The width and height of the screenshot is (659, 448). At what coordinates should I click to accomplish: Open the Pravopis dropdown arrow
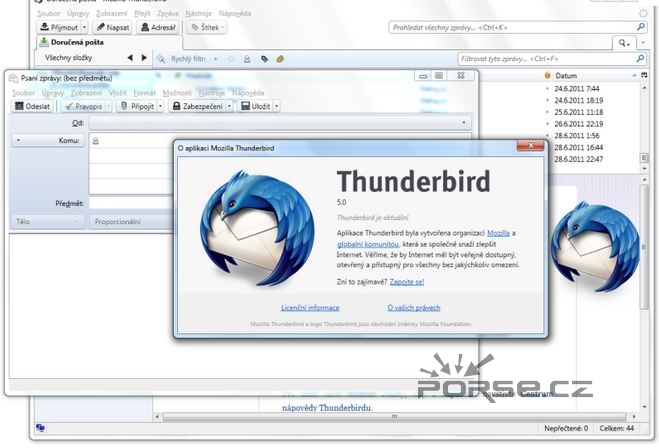click(108, 106)
